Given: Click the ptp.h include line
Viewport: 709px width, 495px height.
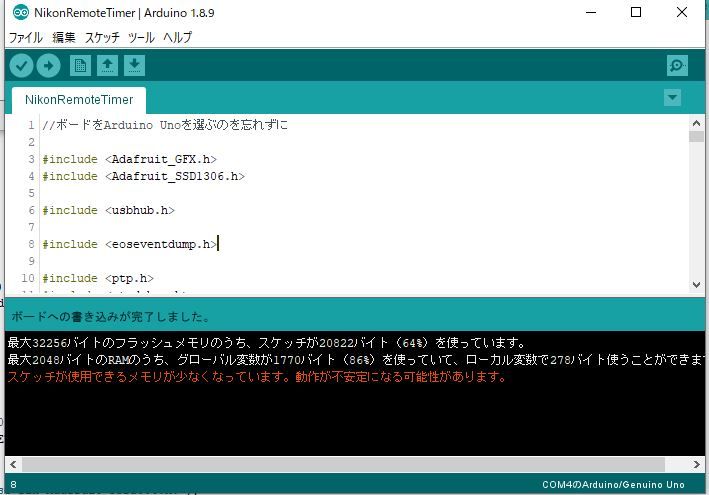Looking at the screenshot, I should coord(98,278).
